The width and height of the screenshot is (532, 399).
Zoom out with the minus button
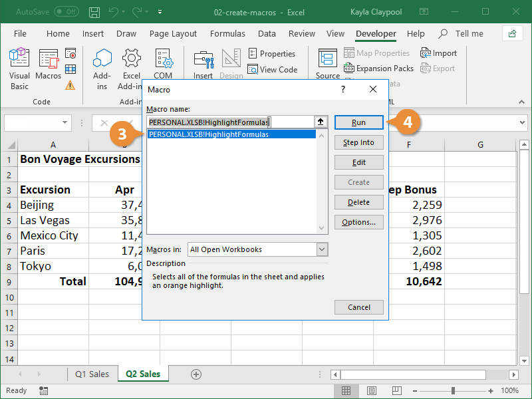click(x=414, y=391)
